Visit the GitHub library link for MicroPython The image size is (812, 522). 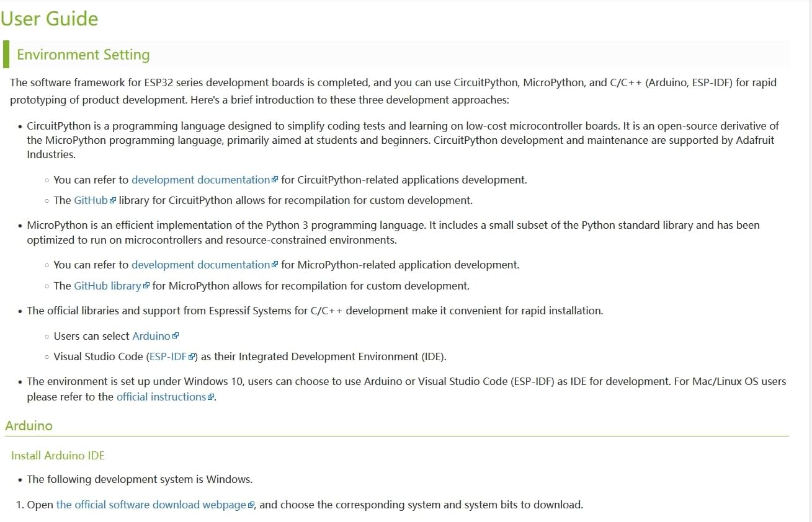(x=107, y=286)
